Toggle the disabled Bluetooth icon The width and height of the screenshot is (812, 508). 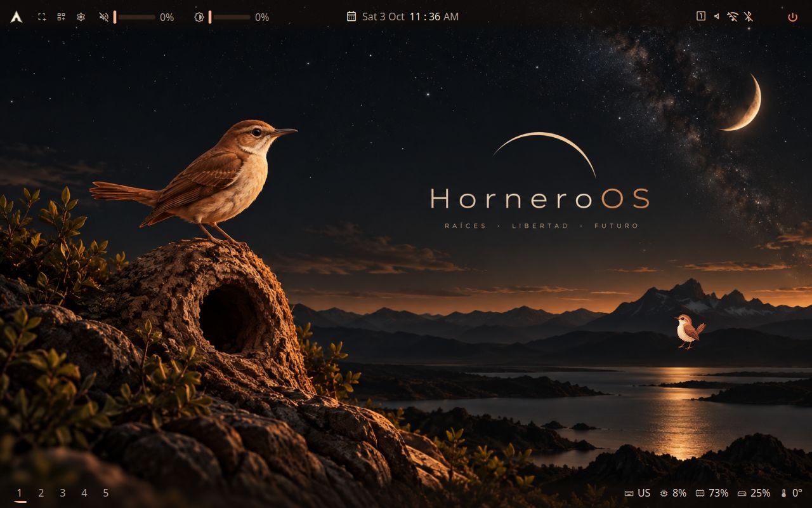pyautogui.click(x=749, y=17)
